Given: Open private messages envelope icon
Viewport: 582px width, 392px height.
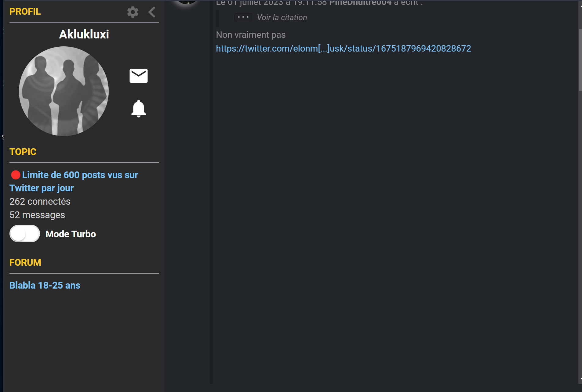Looking at the screenshot, I should (139, 76).
